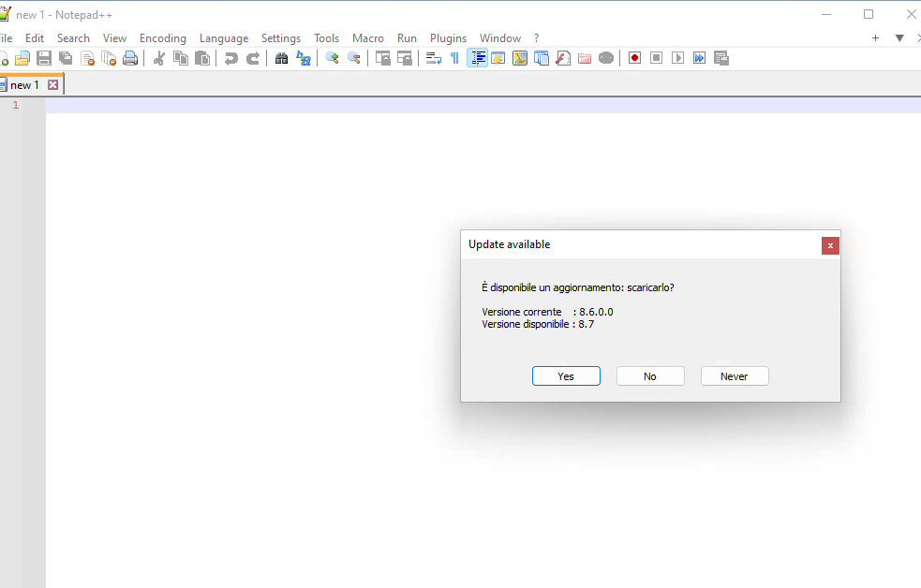The width and height of the screenshot is (921, 588).
Task: Click Never to disable update prompts
Action: [735, 376]
